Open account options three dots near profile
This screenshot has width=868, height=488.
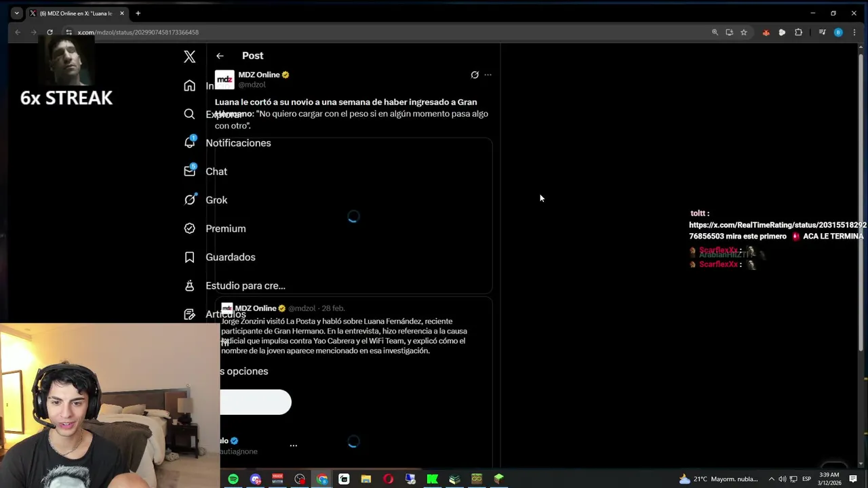[293, 445]
